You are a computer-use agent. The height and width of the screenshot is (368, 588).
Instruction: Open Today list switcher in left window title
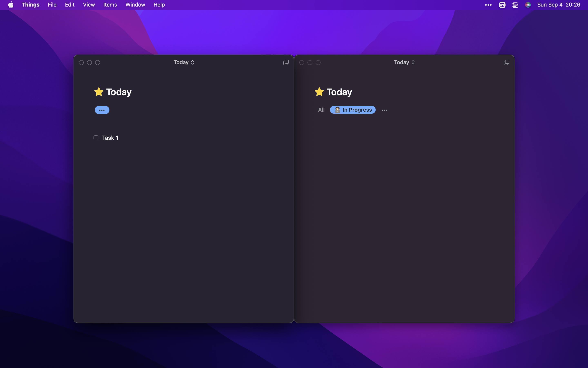[x=184, y=62]
